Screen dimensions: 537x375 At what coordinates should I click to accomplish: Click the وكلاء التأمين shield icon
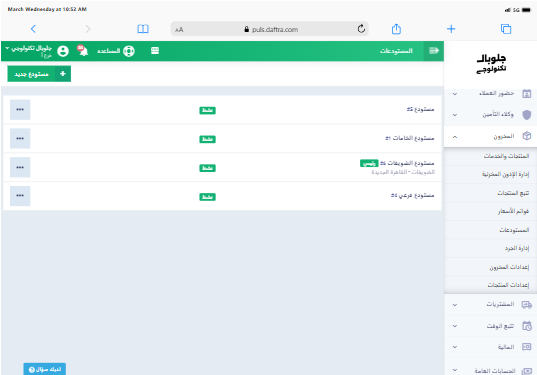click(x=527, y=115)
